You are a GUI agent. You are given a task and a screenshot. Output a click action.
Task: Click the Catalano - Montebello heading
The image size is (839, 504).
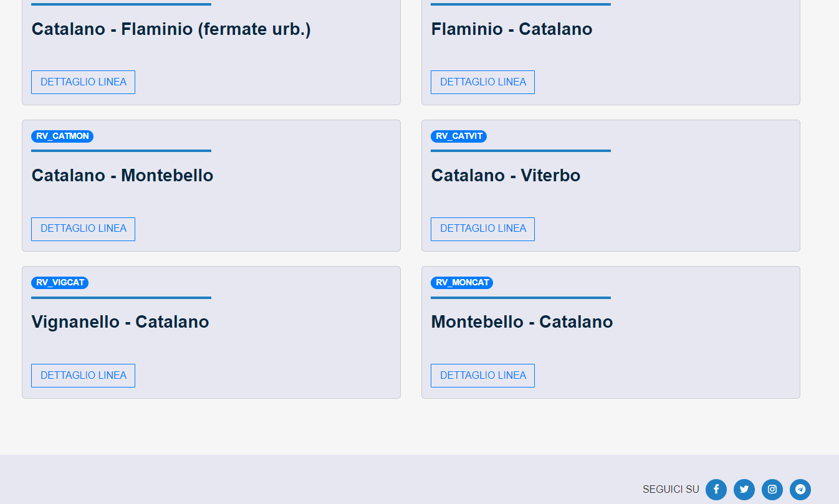pos(122,176)
